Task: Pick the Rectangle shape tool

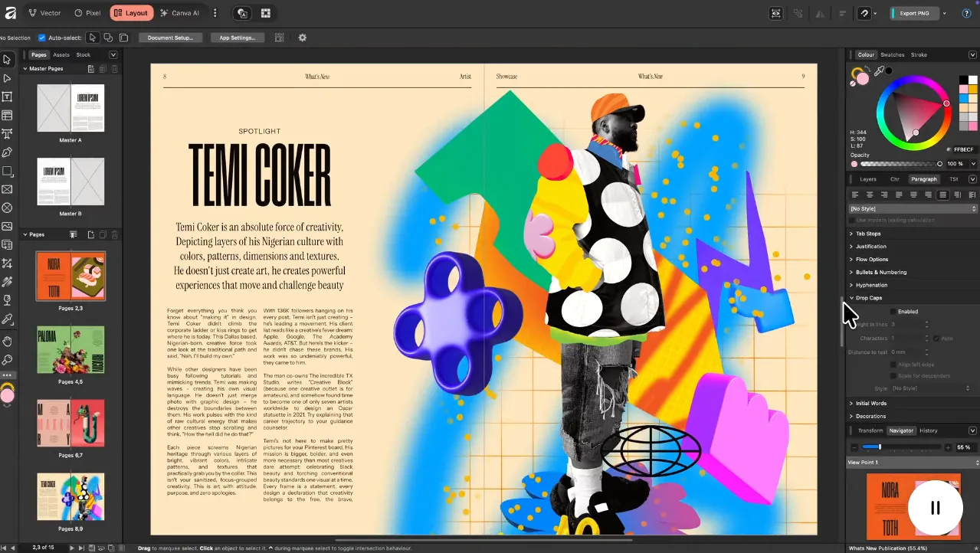Action: tap(7, 171)
